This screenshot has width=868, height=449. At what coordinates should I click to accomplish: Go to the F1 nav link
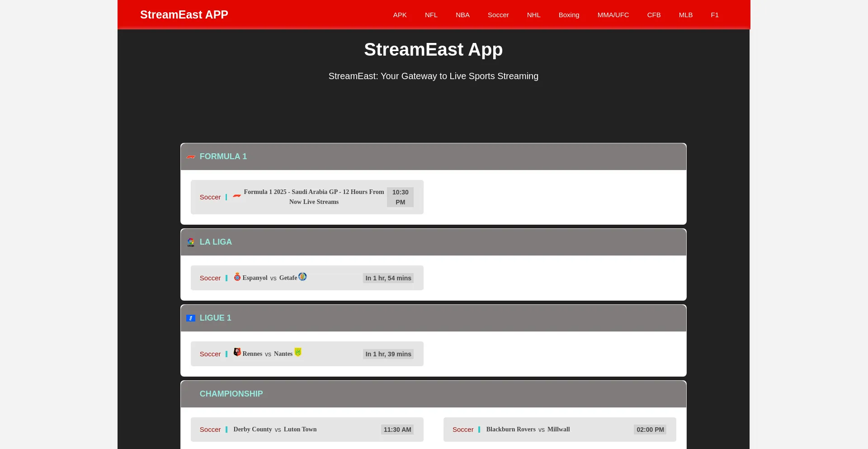(x=715, y=15)
